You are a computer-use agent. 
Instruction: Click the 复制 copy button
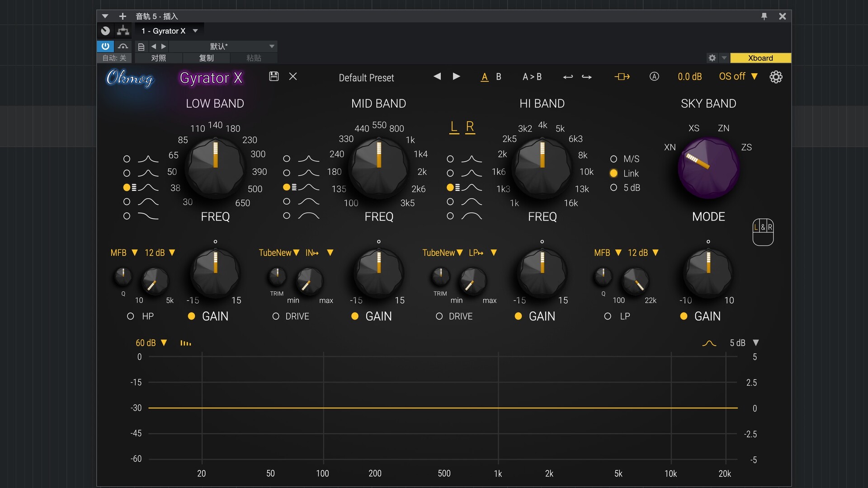[x=206, y=58]
